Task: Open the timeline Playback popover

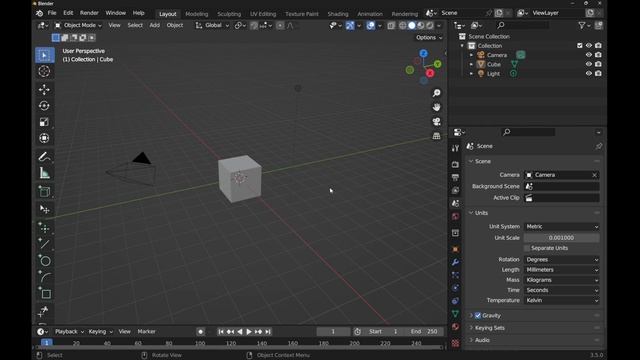Action: click(x=69, y=332)
